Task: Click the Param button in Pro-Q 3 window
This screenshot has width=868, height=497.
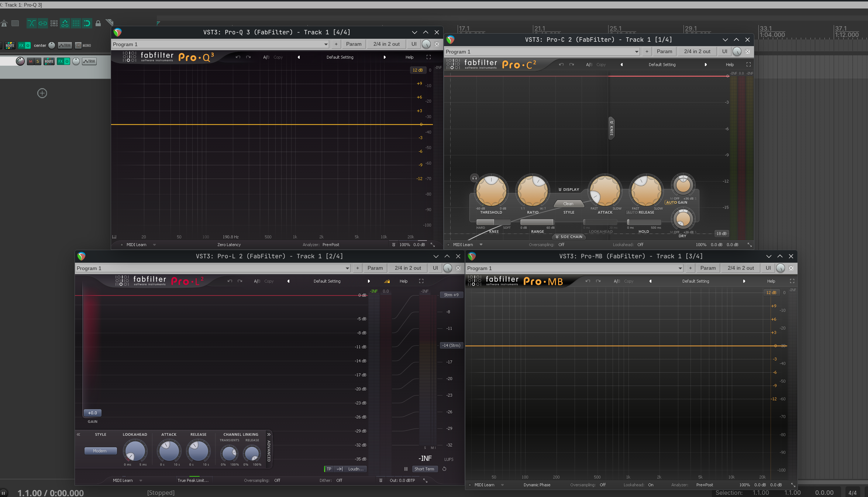Action: coord(354,44)
